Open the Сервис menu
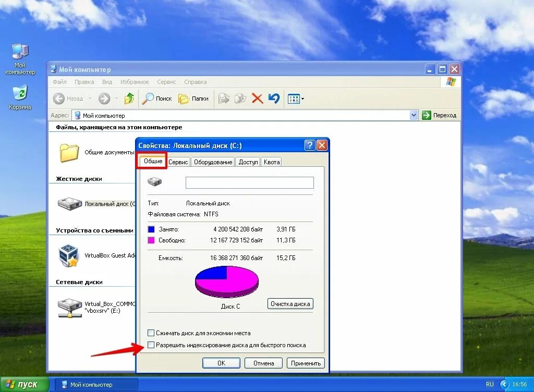 pyautogui.click(x=166, y=82)
